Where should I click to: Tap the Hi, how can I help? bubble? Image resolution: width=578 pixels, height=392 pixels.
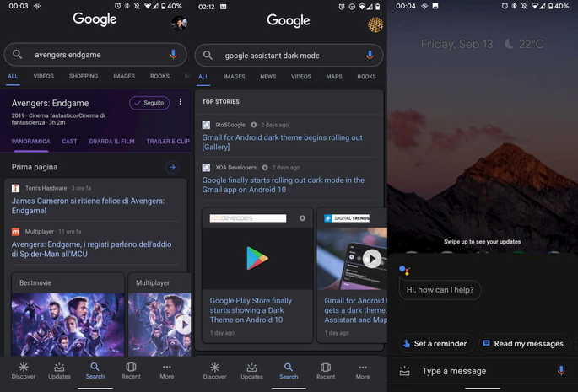click(x=440, y=290)
